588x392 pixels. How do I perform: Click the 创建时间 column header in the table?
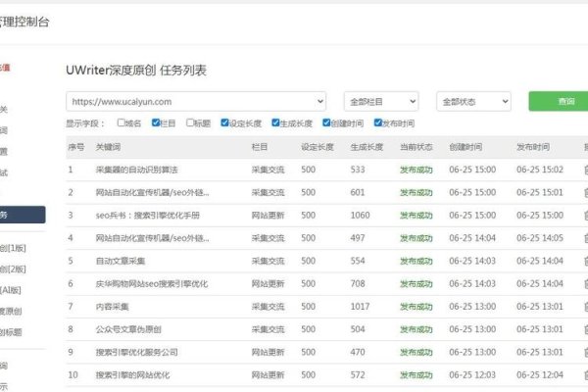pyautogui.click(x=465, y=147)
